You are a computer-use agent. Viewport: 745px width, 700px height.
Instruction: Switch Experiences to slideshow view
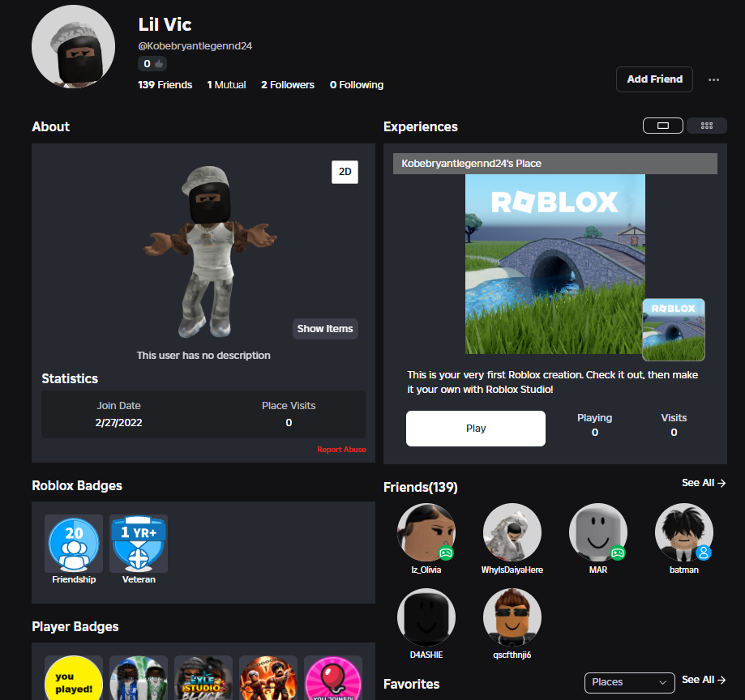[x=663, y=126]
